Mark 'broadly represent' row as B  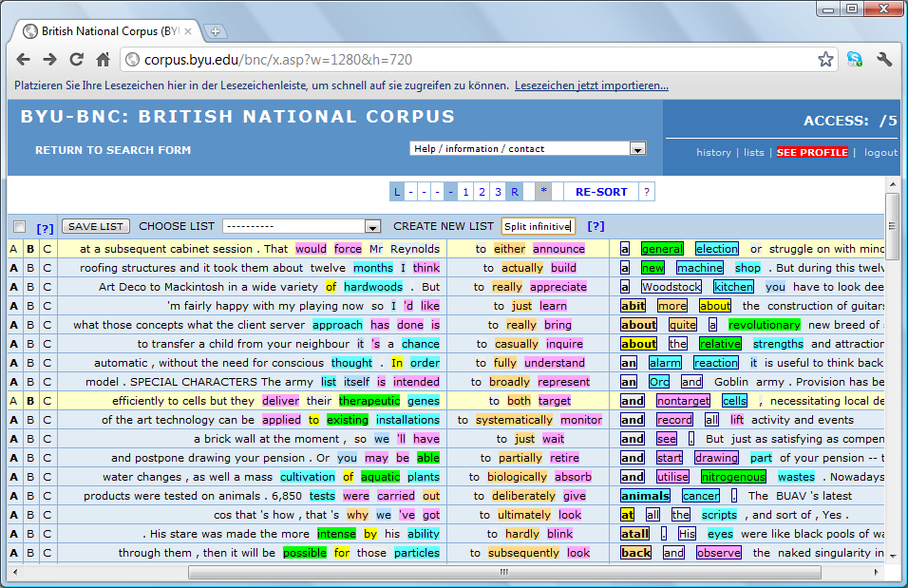[30, 382]
